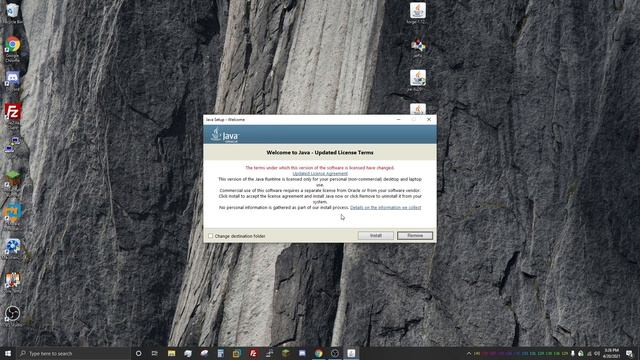Open the Updated License Agreement link
640x360 pixels.
pyautogui.click(x=320, y=173)
